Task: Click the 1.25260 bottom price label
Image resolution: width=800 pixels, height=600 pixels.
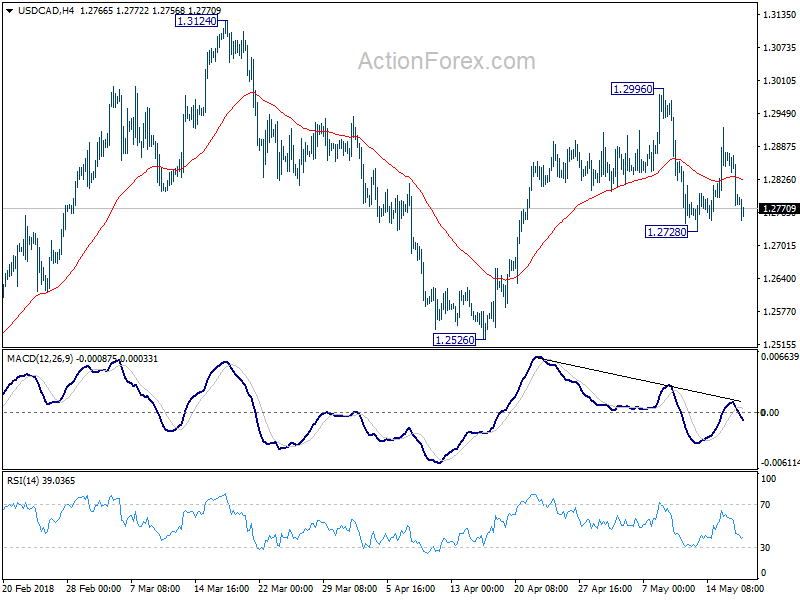Action: click(x=455, y=339)
